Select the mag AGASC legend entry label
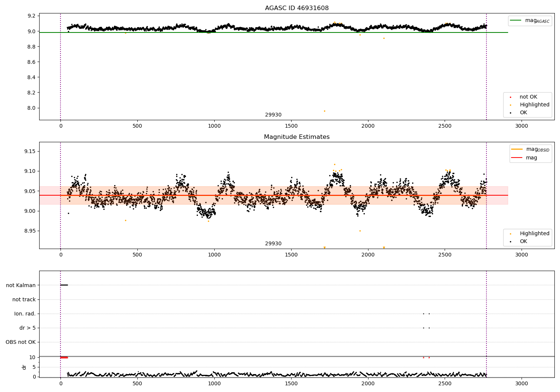 537,21
